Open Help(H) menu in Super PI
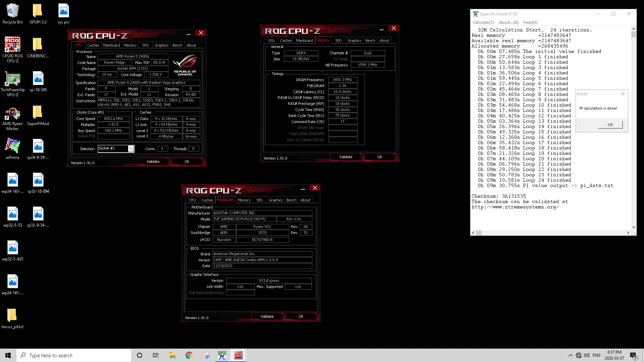 point(530,22)
